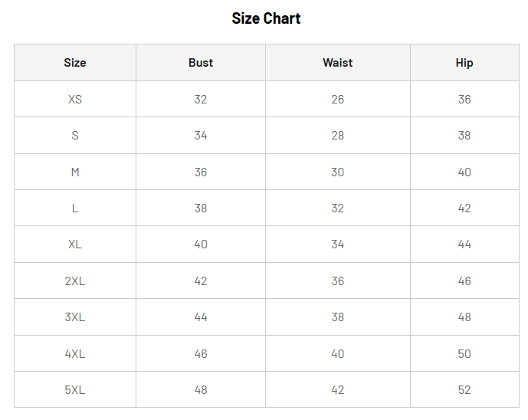The image size is (528, 420).
Task: Click the bust value for size 2XL
Action: click(x=201, y=281)
